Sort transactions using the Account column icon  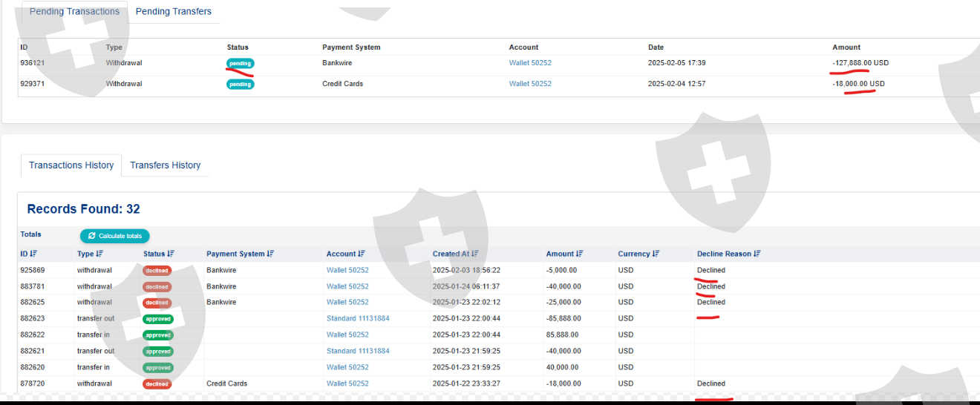pyautogui.click(x=362, y=254)
